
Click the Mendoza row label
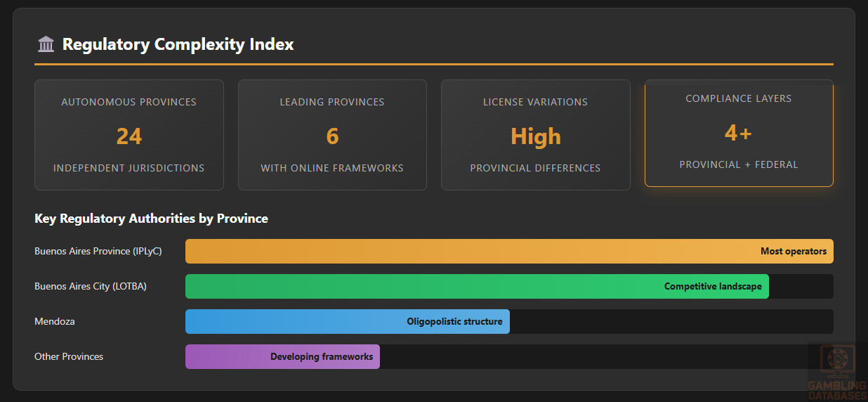click(55, 321)
